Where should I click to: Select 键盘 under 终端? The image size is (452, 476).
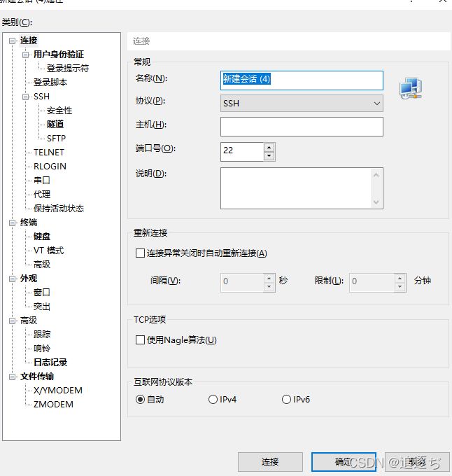coord(41,236)
